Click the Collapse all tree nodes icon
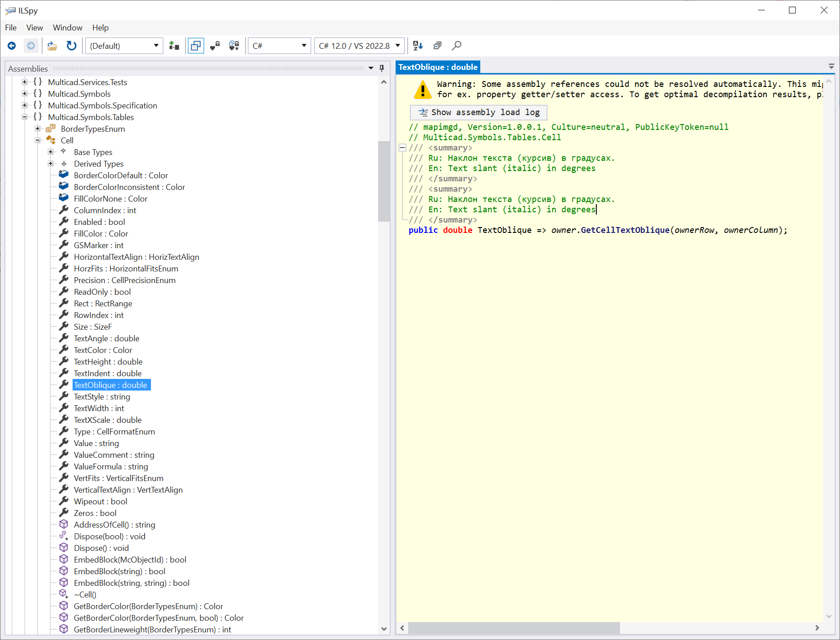Viewport: 840px width, 640px height. [437, 46]
